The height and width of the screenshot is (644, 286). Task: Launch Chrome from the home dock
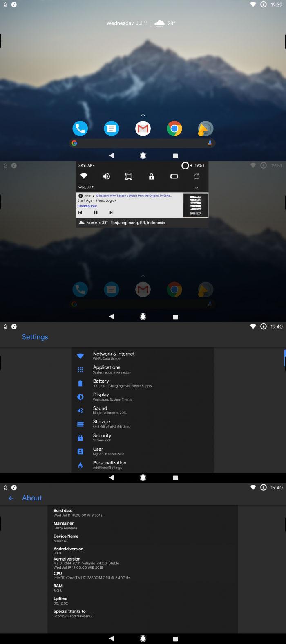click(174, 129)
